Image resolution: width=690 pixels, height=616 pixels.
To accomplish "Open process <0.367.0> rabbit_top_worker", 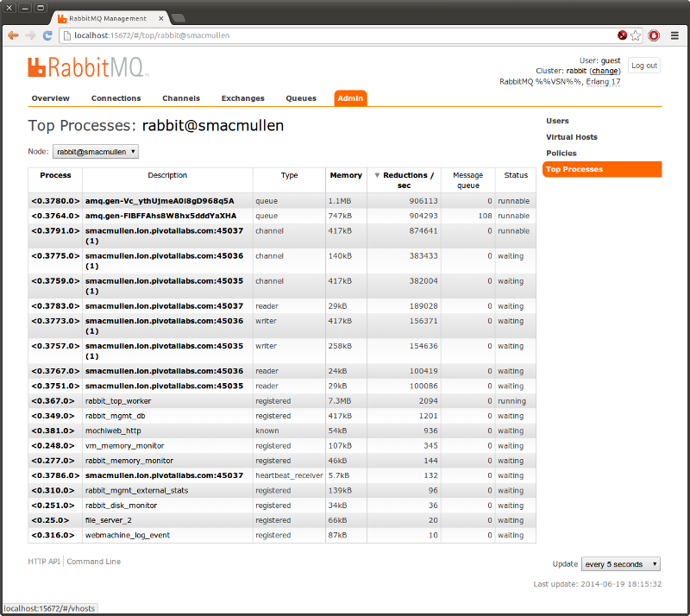I will coord(53,401).
